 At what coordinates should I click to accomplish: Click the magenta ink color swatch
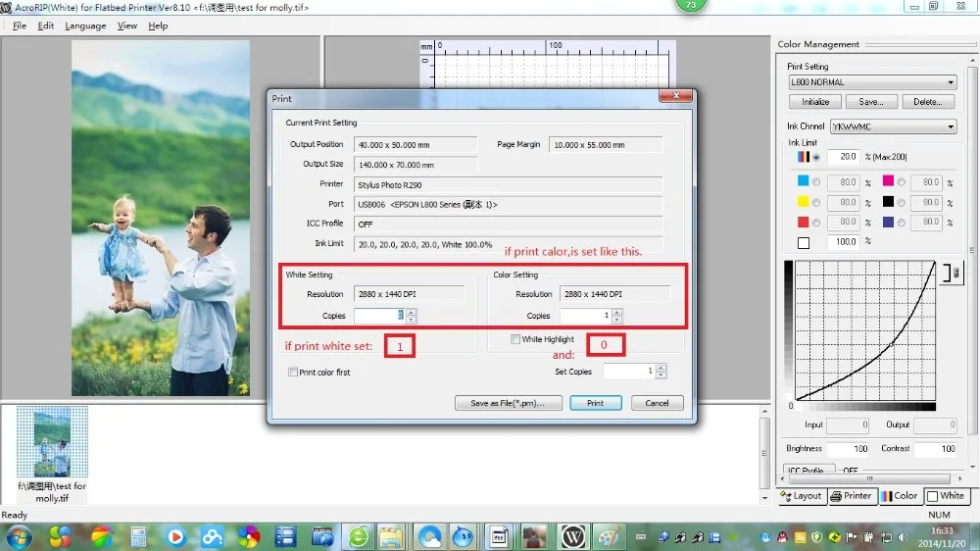888,181
